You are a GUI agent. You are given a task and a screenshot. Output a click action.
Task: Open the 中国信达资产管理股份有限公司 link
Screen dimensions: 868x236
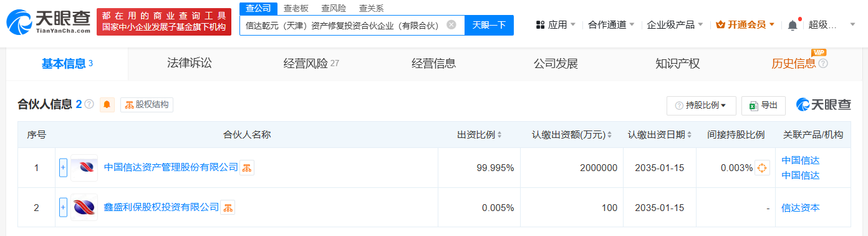tap(171, 167)
